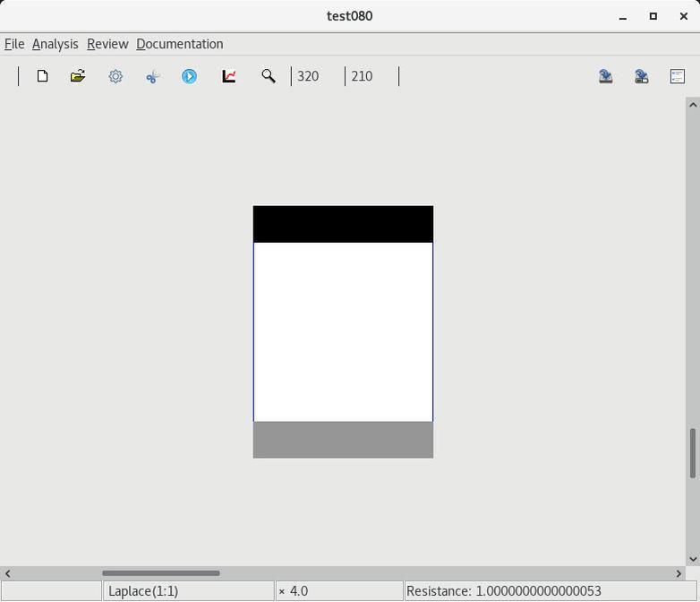This screenshot has width=700, height=602.
Task: Open the properties list panel icon
Action: click(678, 76)
